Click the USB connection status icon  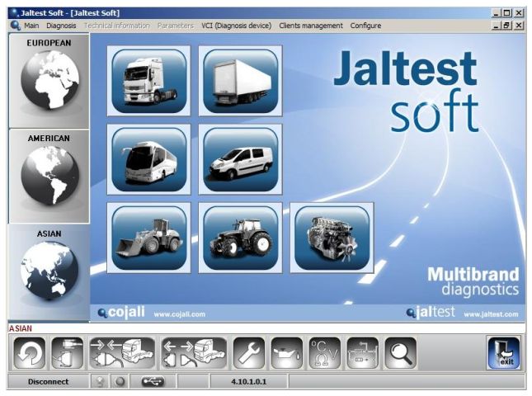(x=153, y=382)
